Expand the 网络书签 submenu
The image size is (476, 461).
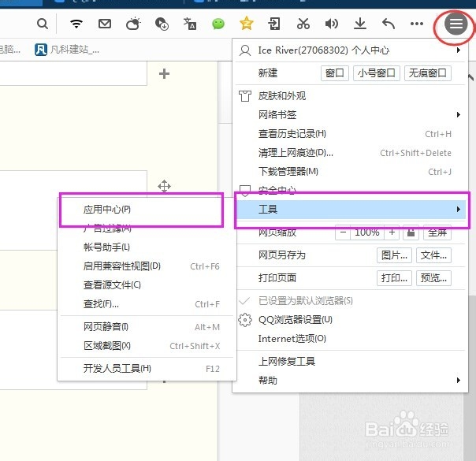tap(351, 115)
